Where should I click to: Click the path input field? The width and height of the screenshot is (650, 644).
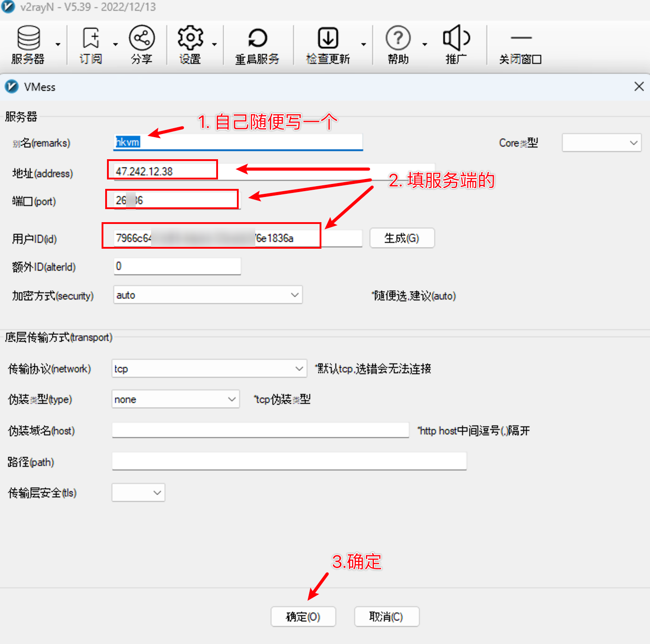pyautogui.click(x=289, y=461)
